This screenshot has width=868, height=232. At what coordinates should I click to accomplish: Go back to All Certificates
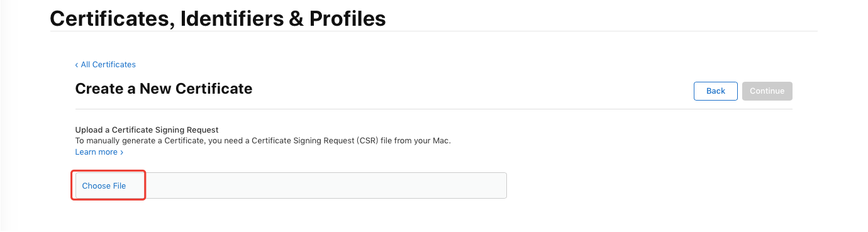[x=106, y=65]
